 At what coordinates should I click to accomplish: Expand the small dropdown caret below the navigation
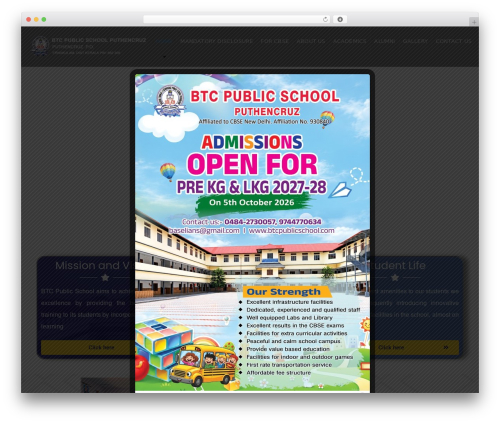pos(164,57)
